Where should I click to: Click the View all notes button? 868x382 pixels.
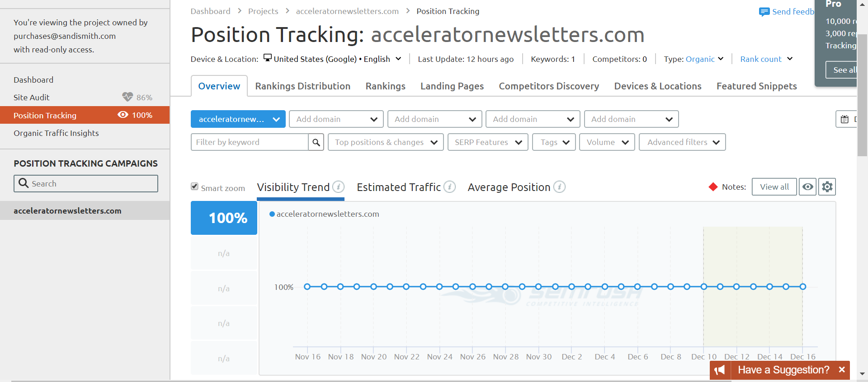tap(774, 187)
